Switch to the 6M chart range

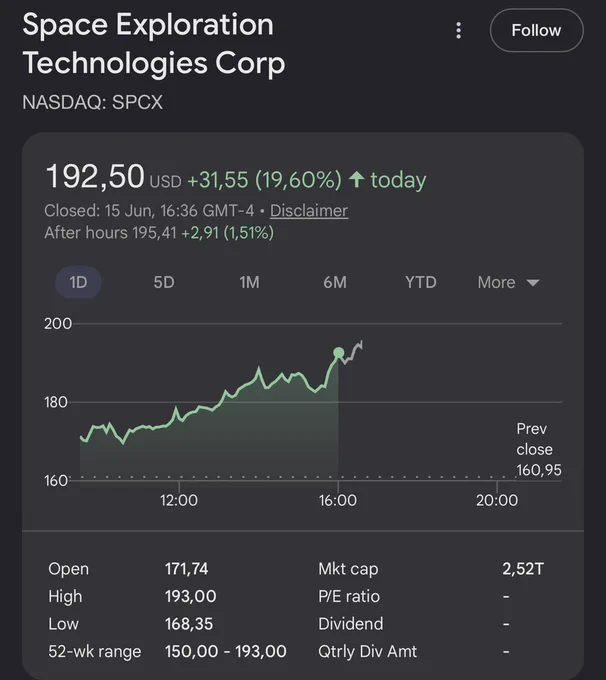335,282
